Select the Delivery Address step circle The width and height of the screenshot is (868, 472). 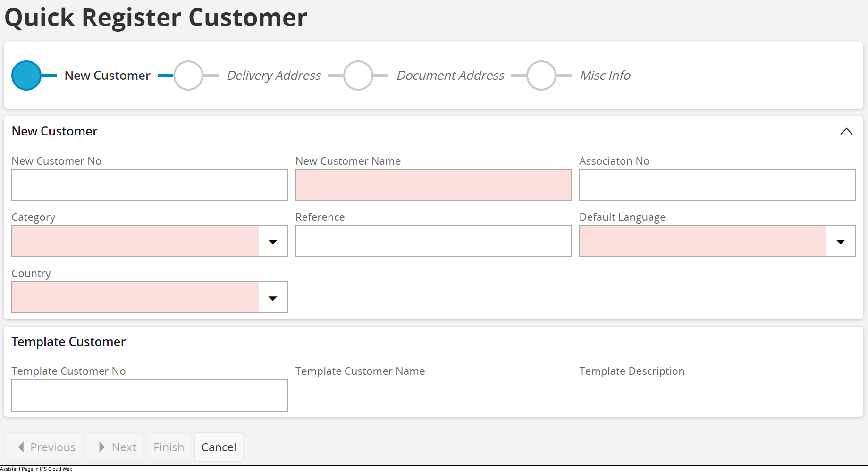click(x=188, y=76)
